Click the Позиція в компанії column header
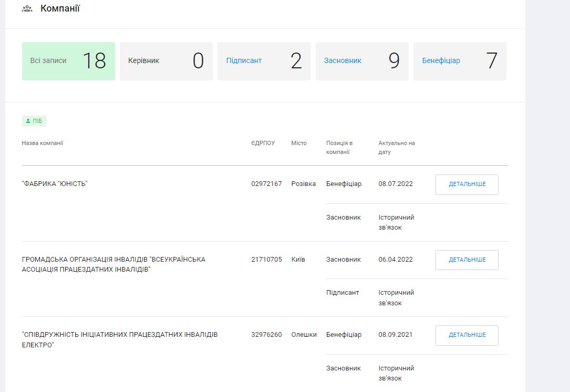The width and height of the screenshot is (570, 392). [x=339, y=148]
